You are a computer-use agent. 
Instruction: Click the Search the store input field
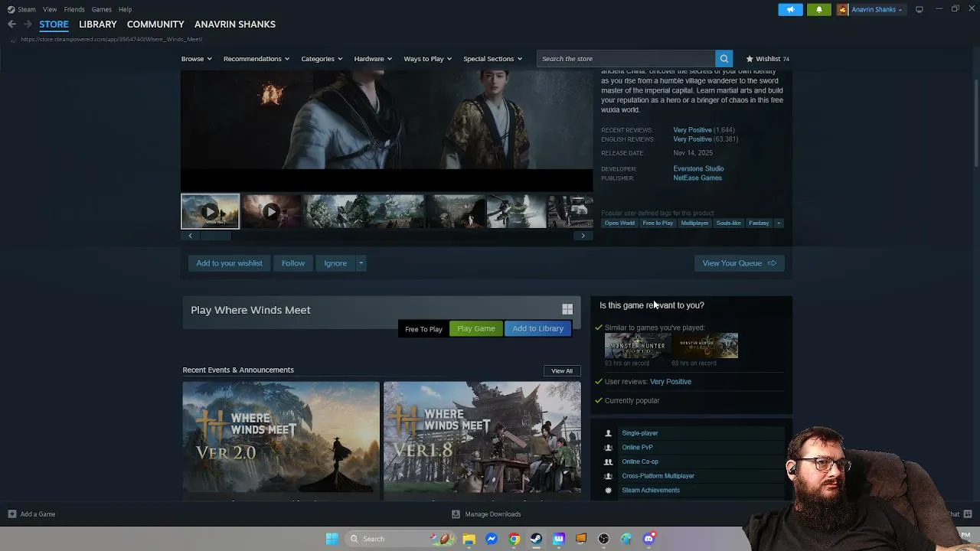(626, 59)
